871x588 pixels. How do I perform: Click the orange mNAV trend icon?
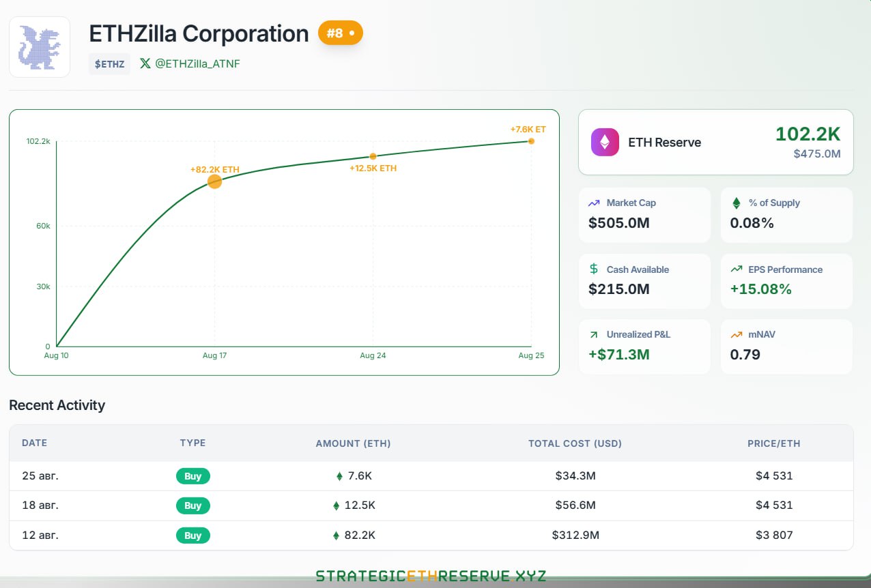click(x=736, y=335)
